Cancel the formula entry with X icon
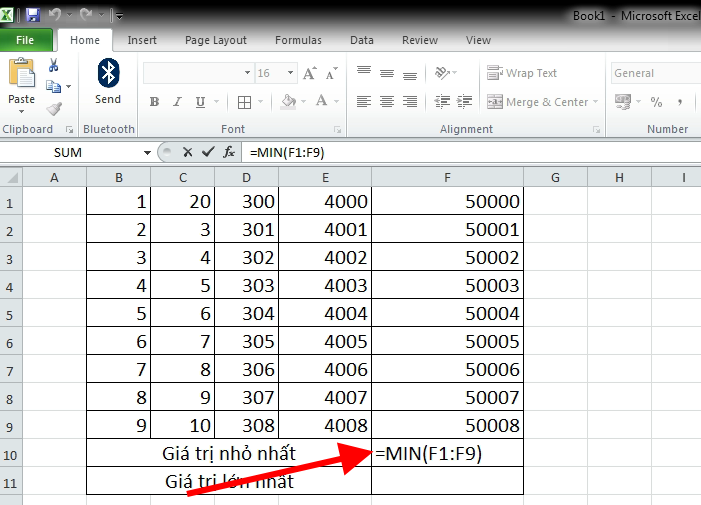The height and width of the screenshot is (505, 701). point(188,152)
